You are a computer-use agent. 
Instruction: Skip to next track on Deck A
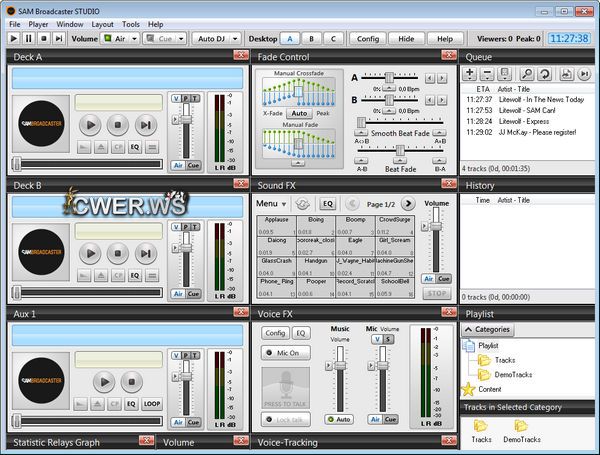[146, 125]
